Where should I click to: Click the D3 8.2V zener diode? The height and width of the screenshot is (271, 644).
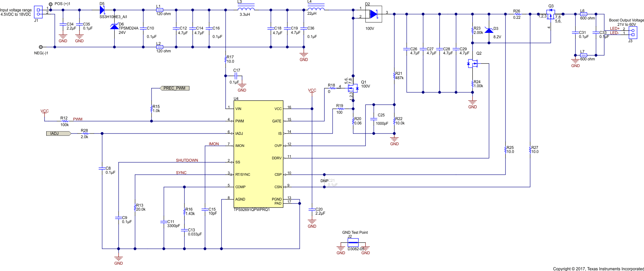[489, 31]
